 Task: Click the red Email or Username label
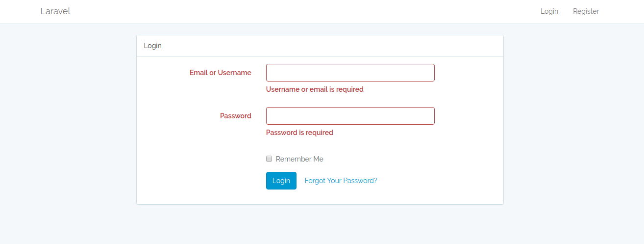pyautogui.click(x=220, y=73)
